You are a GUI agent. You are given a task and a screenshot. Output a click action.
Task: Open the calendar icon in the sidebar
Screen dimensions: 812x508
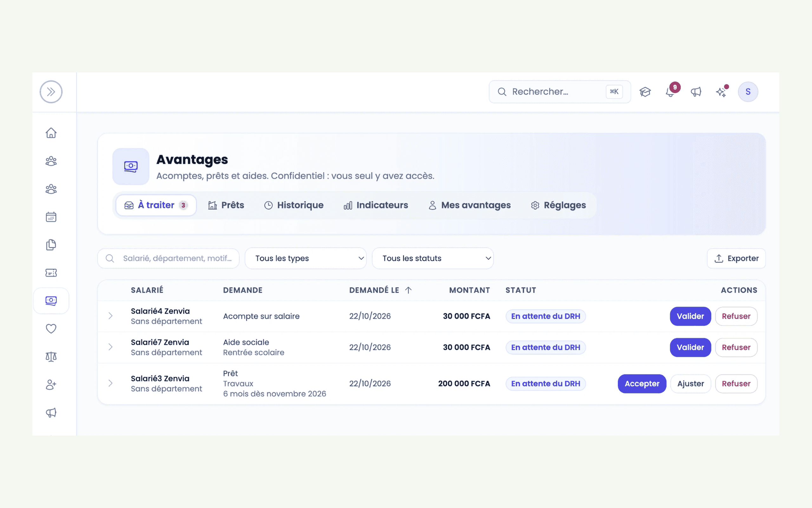51,217
